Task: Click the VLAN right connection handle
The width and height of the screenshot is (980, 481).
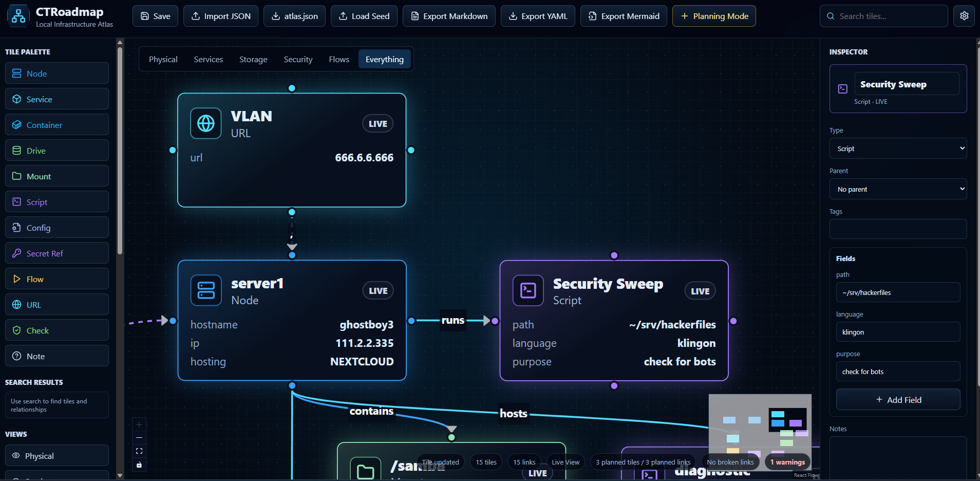Action: 411,150
